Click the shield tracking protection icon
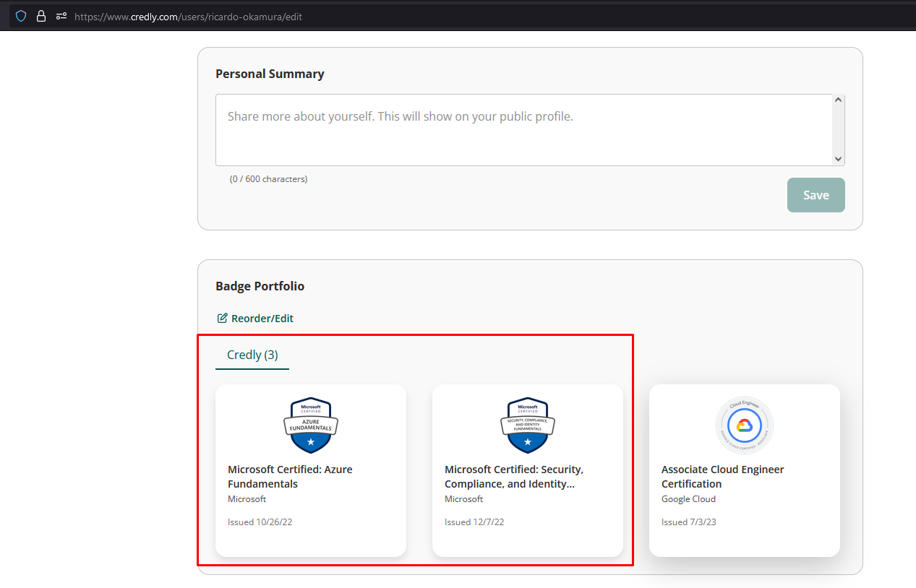The width and height of the screenshot is (916, 588). click(x=21, y=16)
